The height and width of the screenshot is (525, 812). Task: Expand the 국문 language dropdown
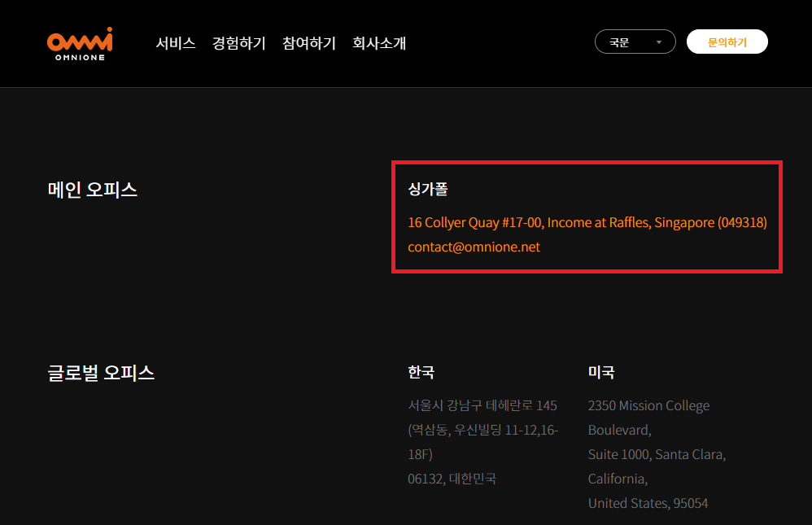[635, 42]
